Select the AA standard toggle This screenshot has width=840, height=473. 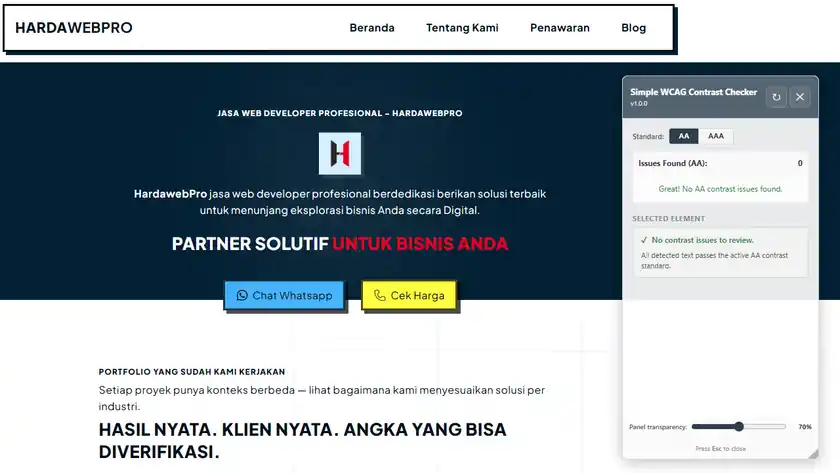click(x=684, y=136)
